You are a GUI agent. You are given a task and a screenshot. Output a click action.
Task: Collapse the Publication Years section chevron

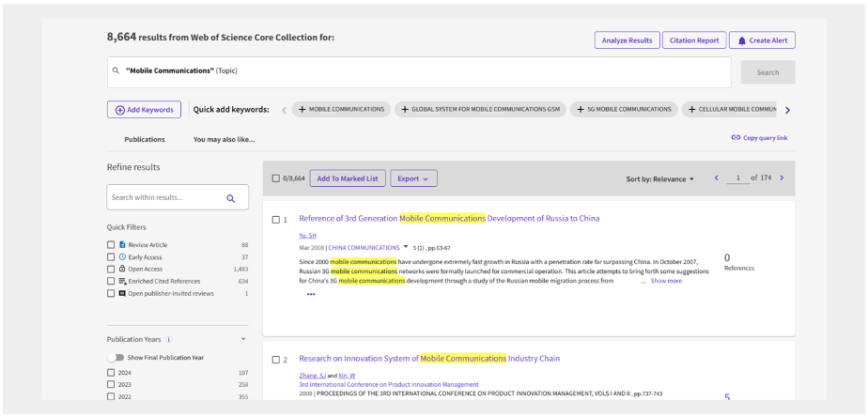point(243,339)
